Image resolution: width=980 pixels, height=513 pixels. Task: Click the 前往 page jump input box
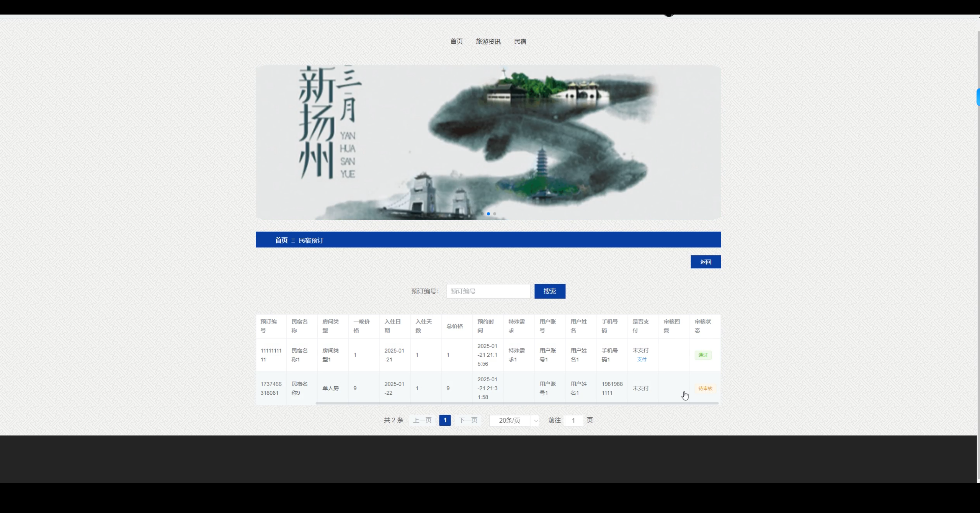573,420
